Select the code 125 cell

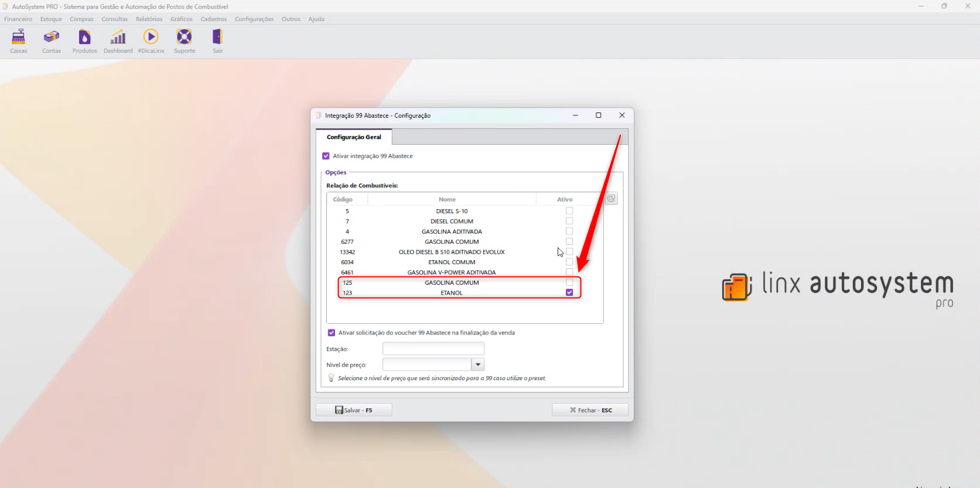(x=347, y=282)
